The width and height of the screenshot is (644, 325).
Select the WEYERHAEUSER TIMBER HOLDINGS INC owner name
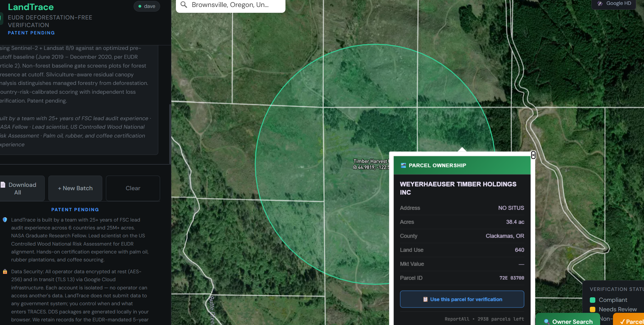(x=458, y=188)
